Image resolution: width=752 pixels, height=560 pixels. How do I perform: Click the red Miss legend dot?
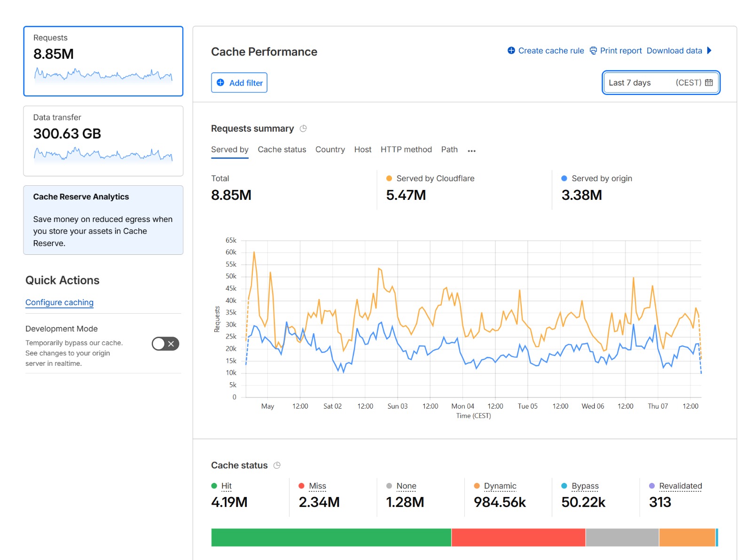tap(302, 486)
